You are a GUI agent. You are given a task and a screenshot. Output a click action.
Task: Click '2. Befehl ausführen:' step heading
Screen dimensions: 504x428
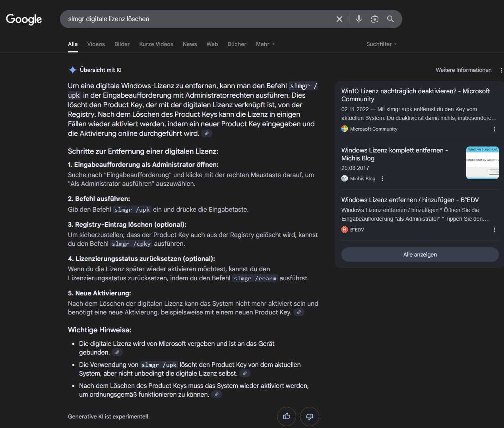tap(99, 199)
